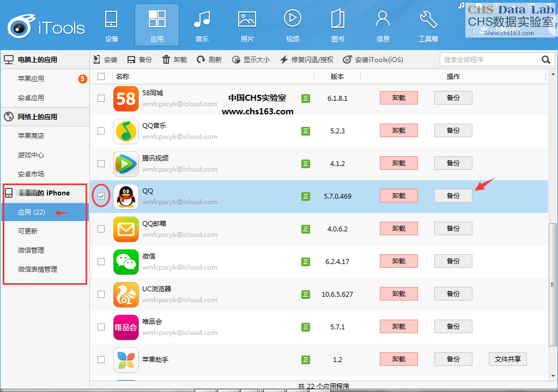Image resolution: width=558 pixels, height=392 pixels.
Task: Click the 备份 backup toolbar button
Action: pyautogui.click(x=139, y=59)
